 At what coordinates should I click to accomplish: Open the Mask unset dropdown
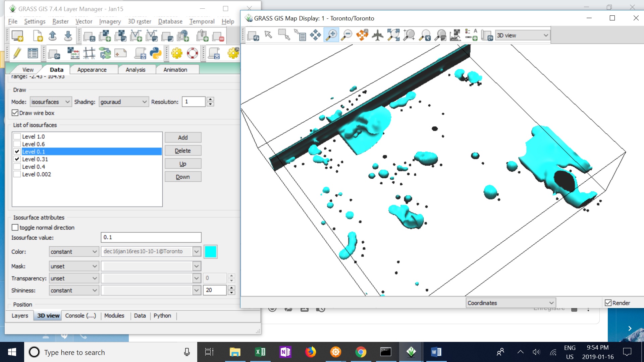(74, 266)
